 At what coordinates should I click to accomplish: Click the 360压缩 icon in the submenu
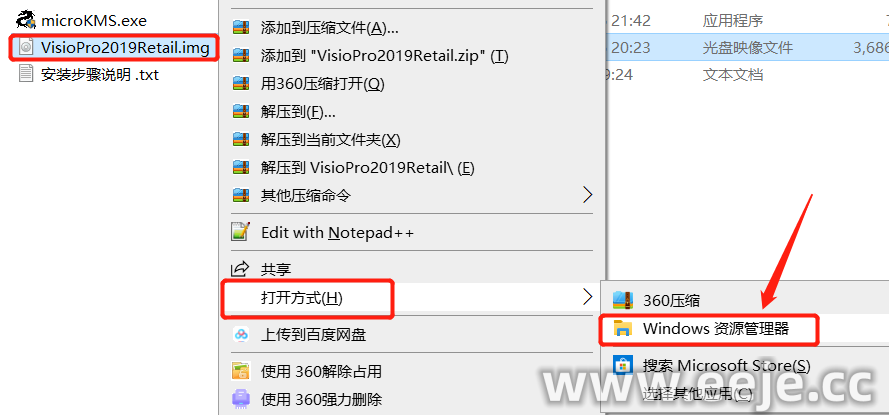[x=623, y=300]
